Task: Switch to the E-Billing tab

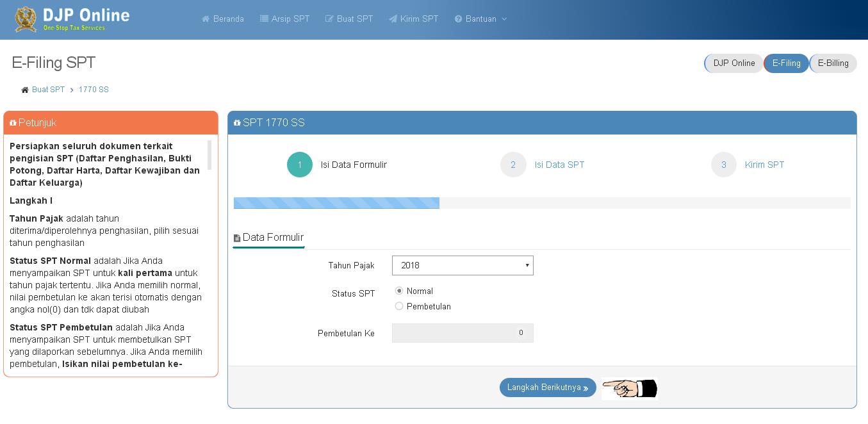Action: [x=833, y=63]
